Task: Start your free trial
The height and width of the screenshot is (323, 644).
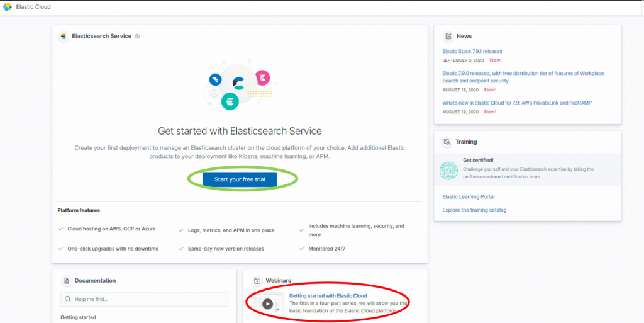Action: 240,179
